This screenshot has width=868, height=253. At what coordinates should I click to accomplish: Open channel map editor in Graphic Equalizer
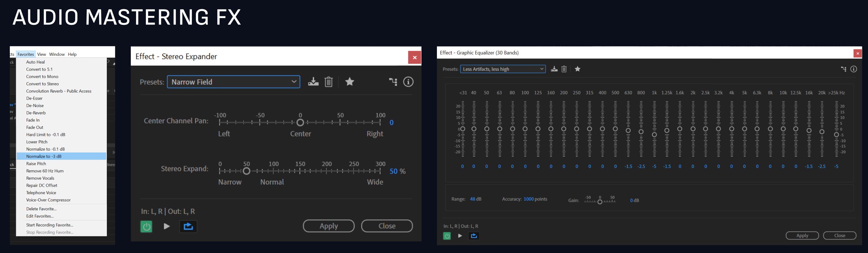pyautogui.click(x=843, y=69)
